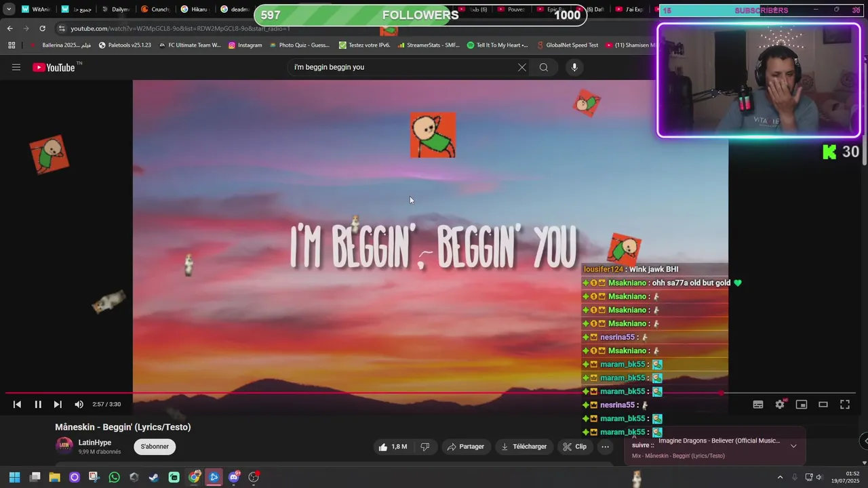This screenshot has height=488, width=868.
Task: Skip to the previous video
Action: tap(17, 405)
